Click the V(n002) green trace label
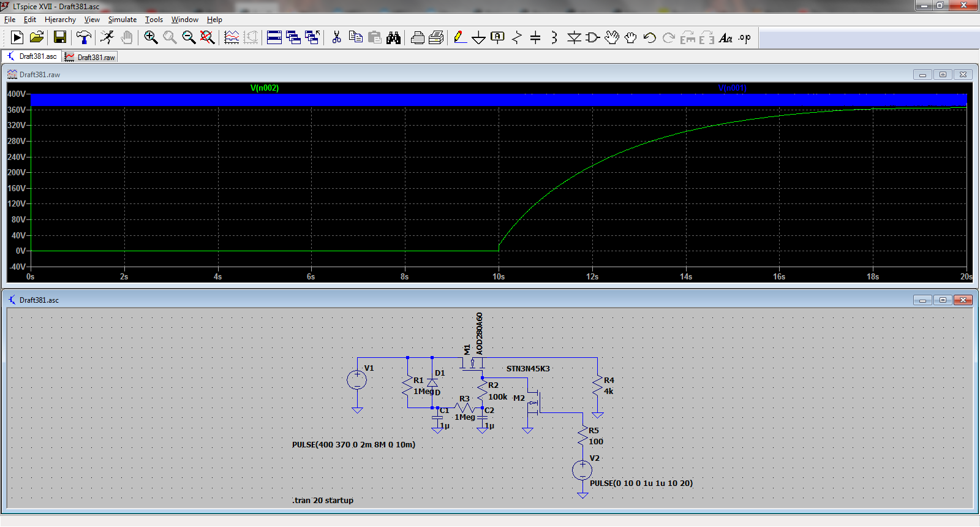Viewport: 980px width, 527px height. 265,88
